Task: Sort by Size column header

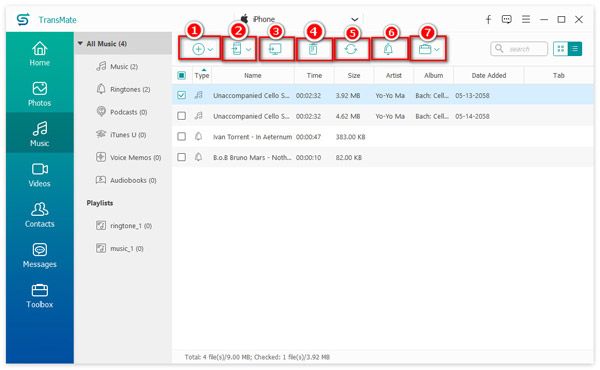Action: click(x=354, y=75)
